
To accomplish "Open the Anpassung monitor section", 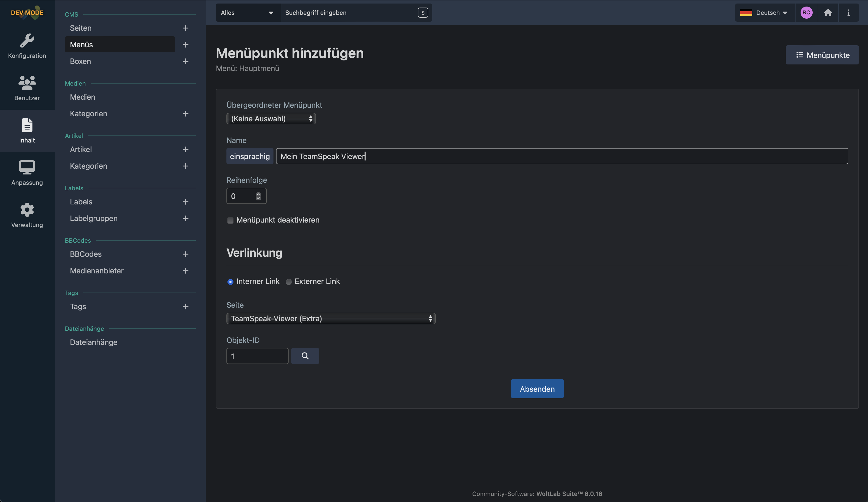I will (x=27, y=173).
